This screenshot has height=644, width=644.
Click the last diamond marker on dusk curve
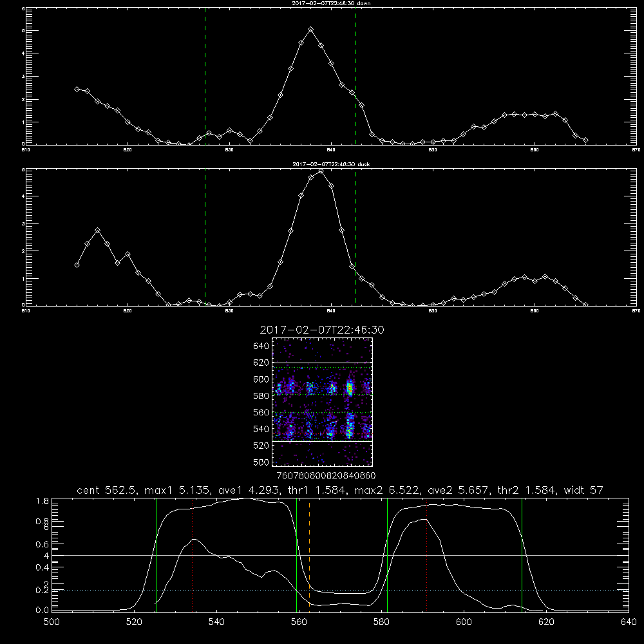click(585, 305)
